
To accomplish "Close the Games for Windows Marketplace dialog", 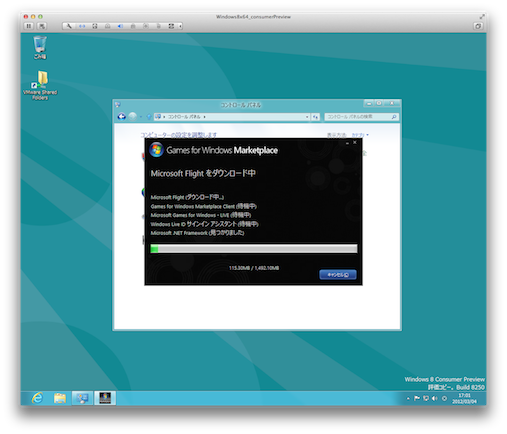I will pyautogui.click(x=355, y=142).
